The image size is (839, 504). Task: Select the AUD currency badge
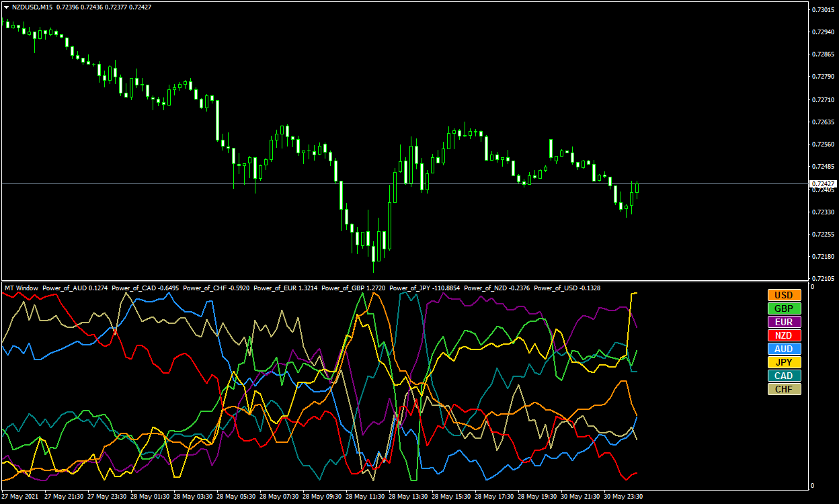tap(784, 349)
